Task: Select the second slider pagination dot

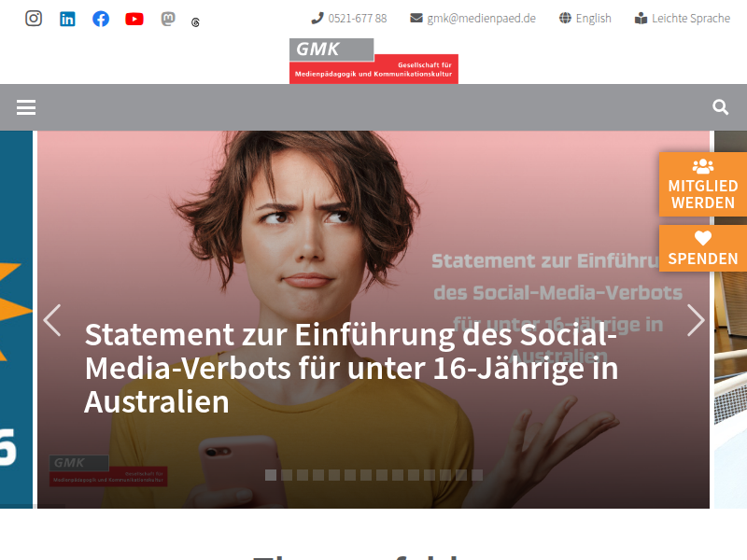Action: (287, 475)
